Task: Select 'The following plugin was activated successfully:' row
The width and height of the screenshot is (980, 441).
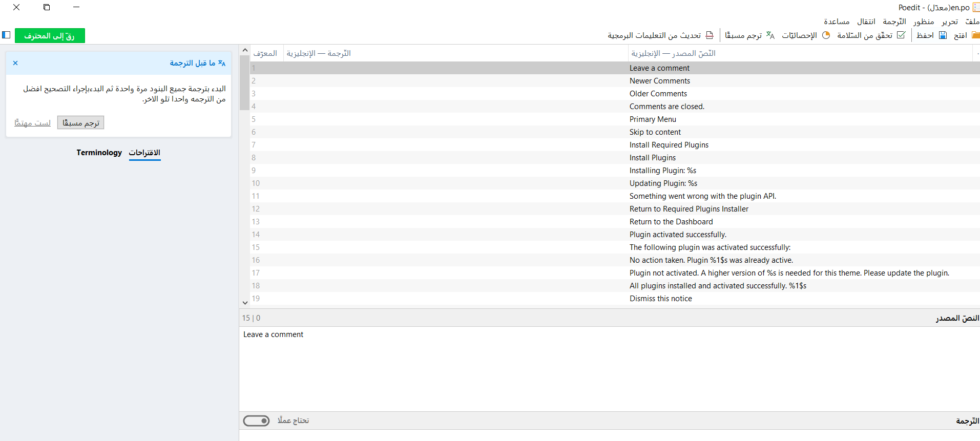Action: click(615, 247)
